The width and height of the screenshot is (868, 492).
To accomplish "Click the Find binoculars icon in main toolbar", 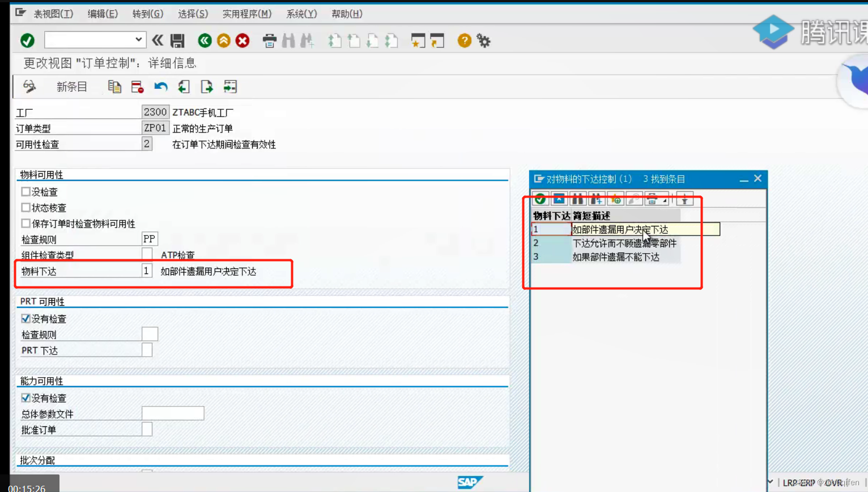I will 288,40.
